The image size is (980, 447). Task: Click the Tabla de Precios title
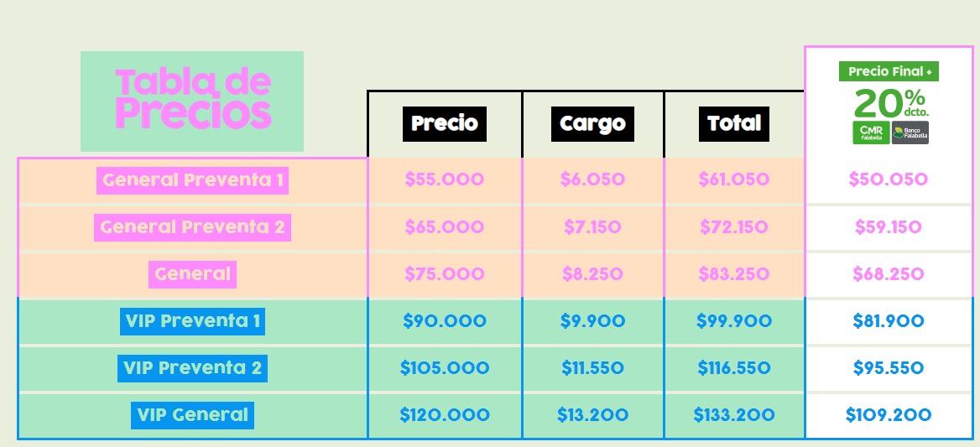click(192, 101)
